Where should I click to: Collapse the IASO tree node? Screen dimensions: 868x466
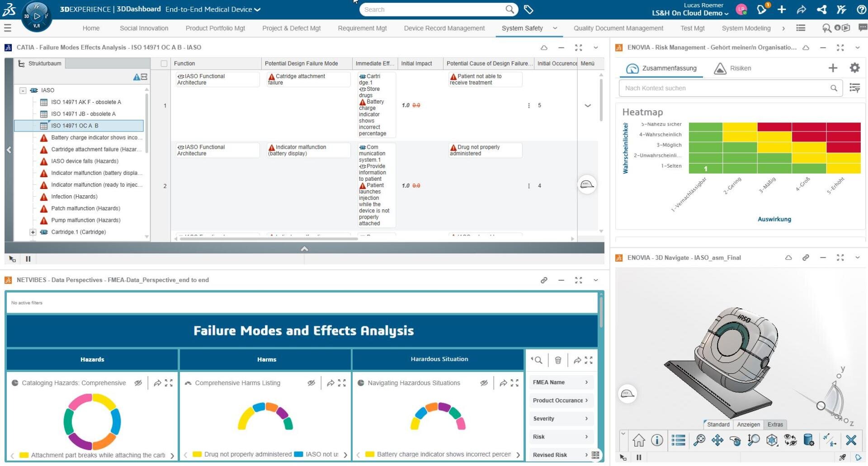coord(23,90)
